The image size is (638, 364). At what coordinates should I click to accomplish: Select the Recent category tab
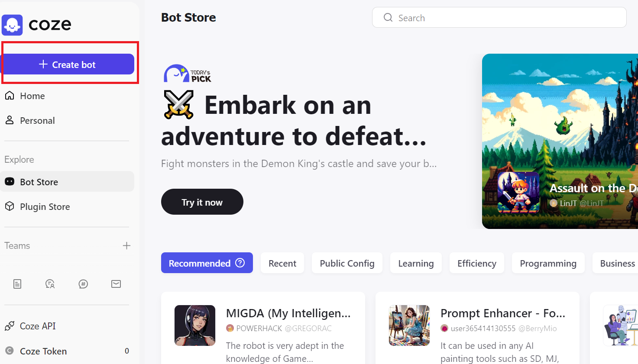(282, 263)
